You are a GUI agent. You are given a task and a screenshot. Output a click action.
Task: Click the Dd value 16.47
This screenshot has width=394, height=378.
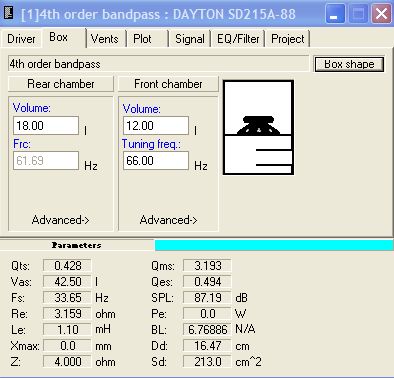[207, 346]
